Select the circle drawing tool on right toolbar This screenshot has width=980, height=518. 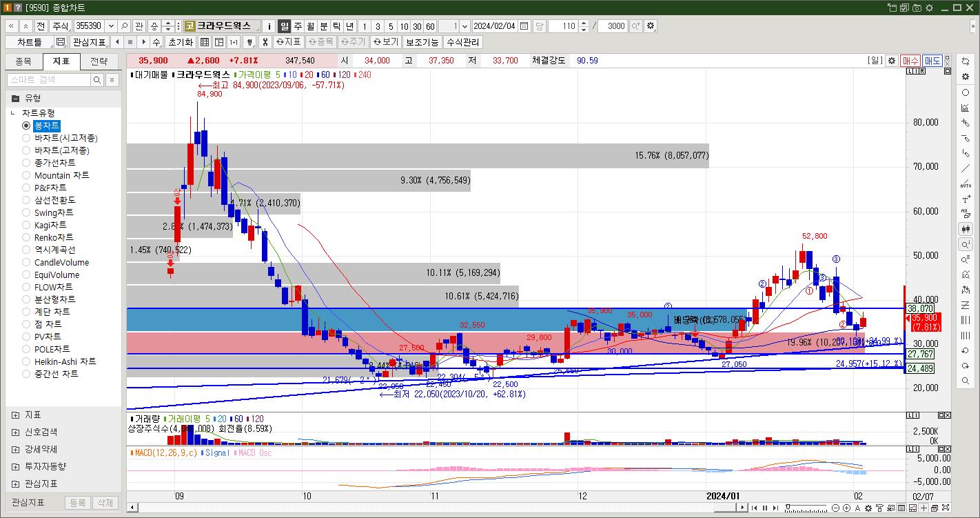click(x=966, y=92)
